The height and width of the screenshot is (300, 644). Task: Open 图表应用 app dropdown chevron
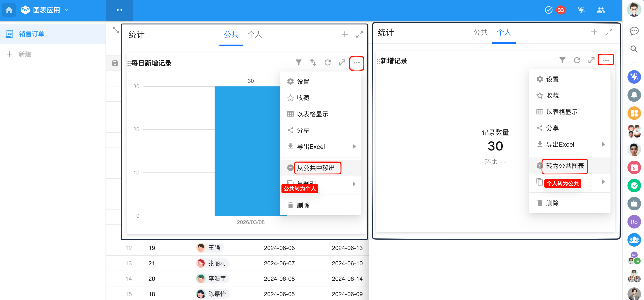click(x=67, y=10)
